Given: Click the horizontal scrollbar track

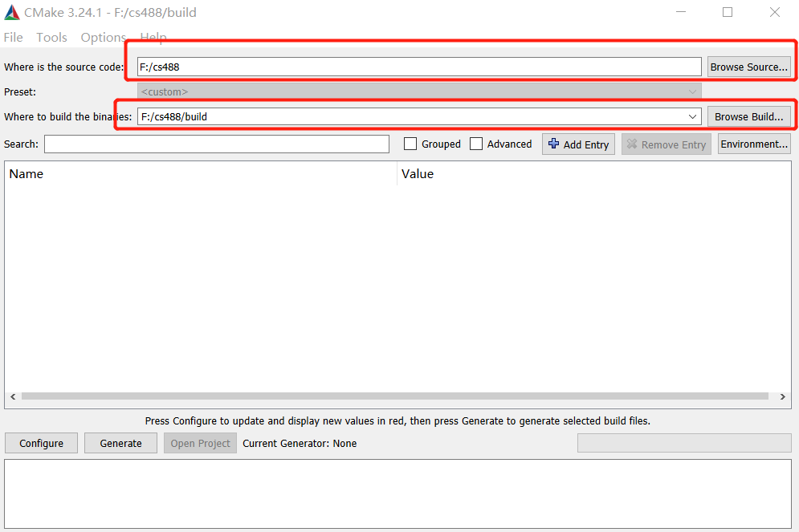Looking at the screenshot, I should (x=395, y=396).
